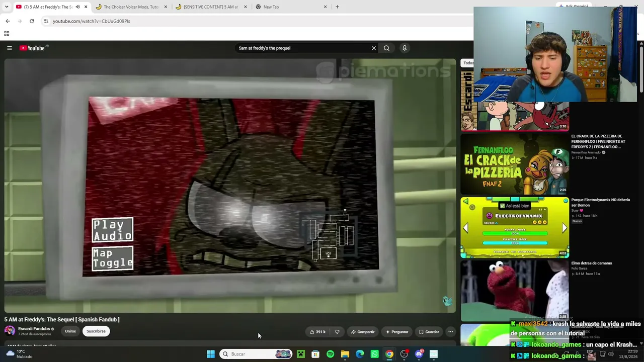Image resolution: width=644 pixels, height=362 pixels.
Task: Open the YouTube hamburger guide menu
Action: 10,48
